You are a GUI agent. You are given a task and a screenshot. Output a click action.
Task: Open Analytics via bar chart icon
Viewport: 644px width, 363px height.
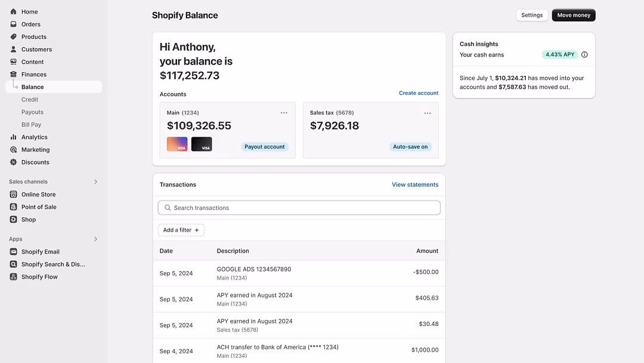pyautogui.click(x=14, y=137)
